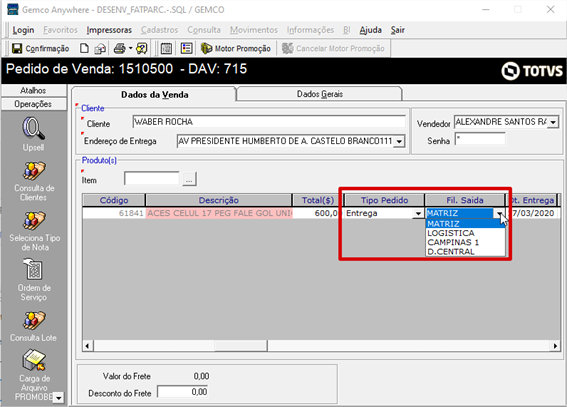
Task: Click the horizontal scrollbar thumb
Action: (241, 346)
